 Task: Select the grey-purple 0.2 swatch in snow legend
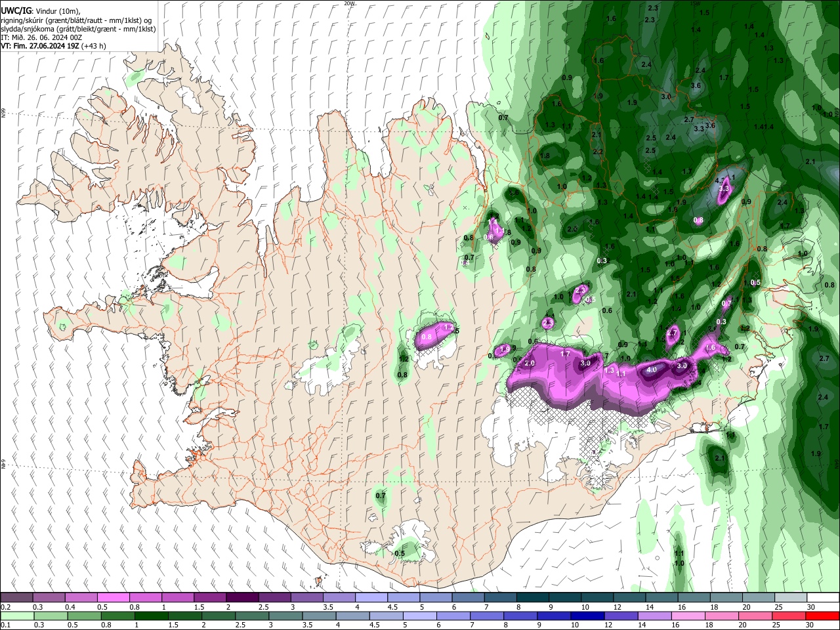(16, 598)
